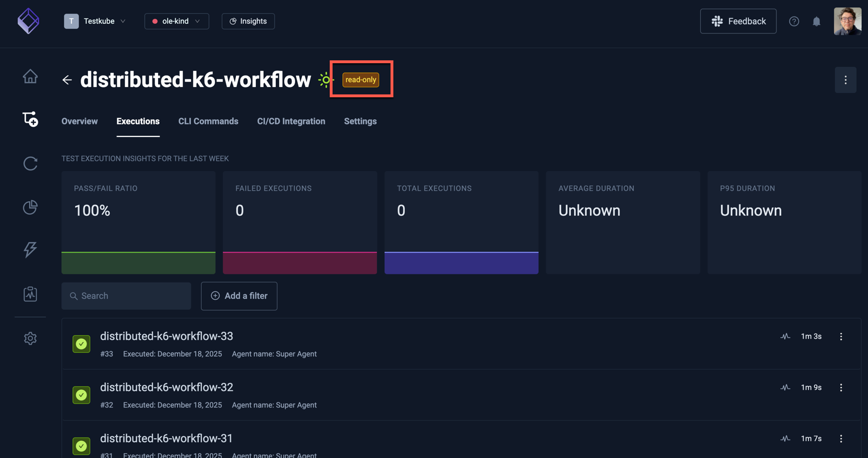868x458 pixels.
Task: Open the pie chart Insights sidebar icon
Action: 30,207
